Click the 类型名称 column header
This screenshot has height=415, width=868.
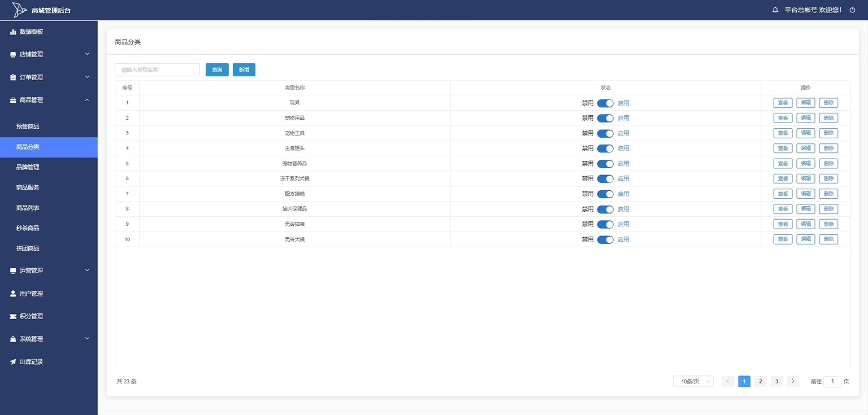(x=295, y=88)
